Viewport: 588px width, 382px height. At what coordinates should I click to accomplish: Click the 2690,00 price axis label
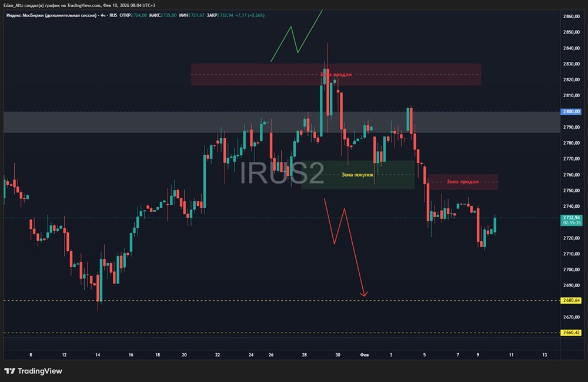[x=571, y=285]
